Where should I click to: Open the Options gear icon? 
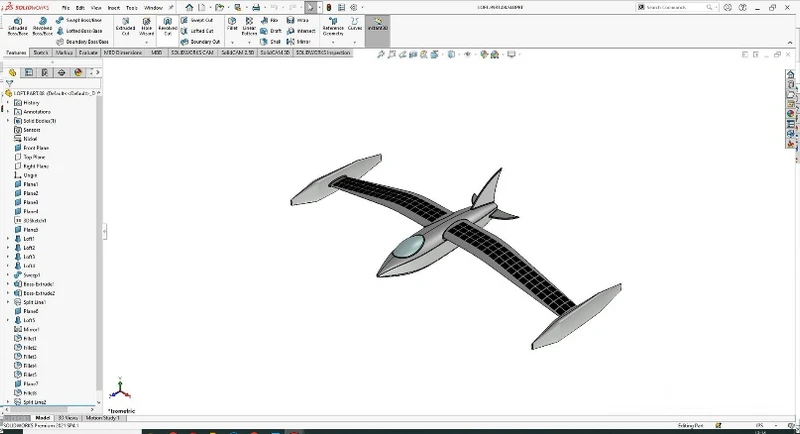[353, 7]
